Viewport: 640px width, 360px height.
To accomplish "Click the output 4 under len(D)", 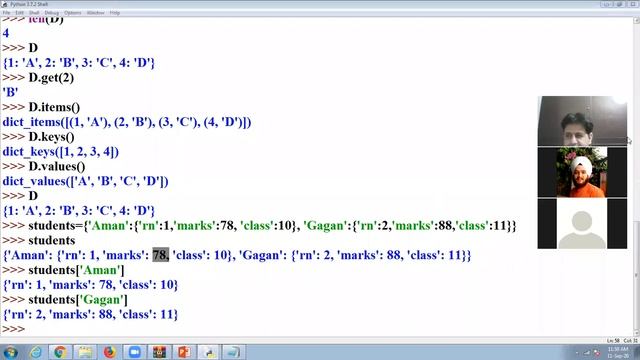I will 6,33.
